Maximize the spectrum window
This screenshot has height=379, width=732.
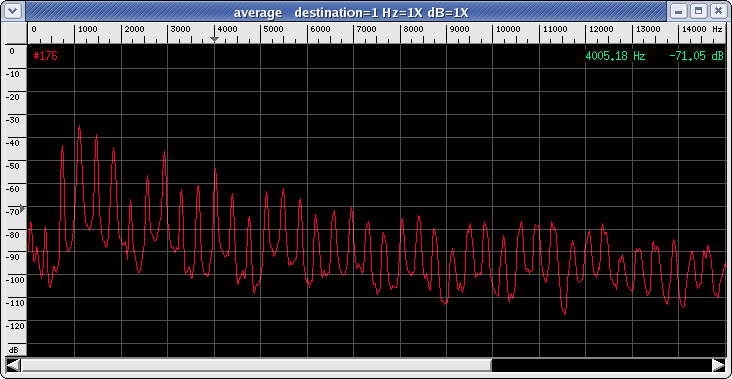(698, 11)
